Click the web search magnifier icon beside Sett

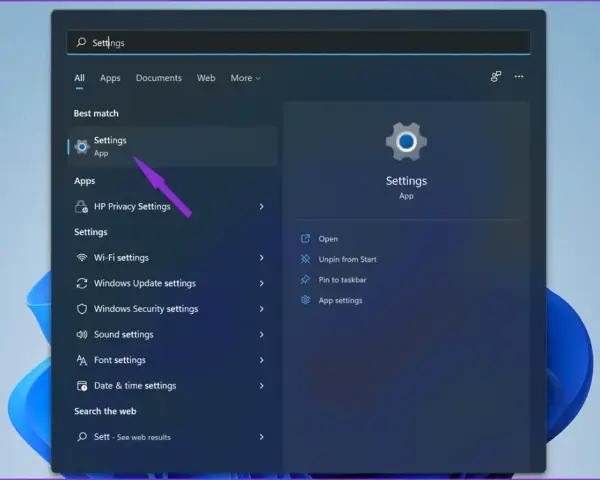82,437
